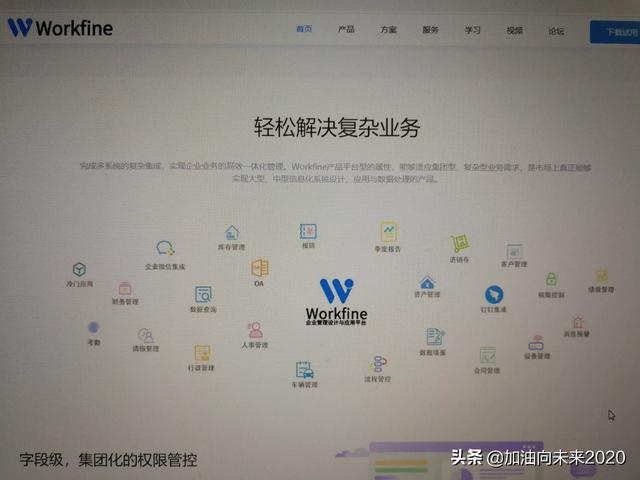640x480 pixels.
Task: Open the 设备管理 router icon
Action: pos(536,342)
